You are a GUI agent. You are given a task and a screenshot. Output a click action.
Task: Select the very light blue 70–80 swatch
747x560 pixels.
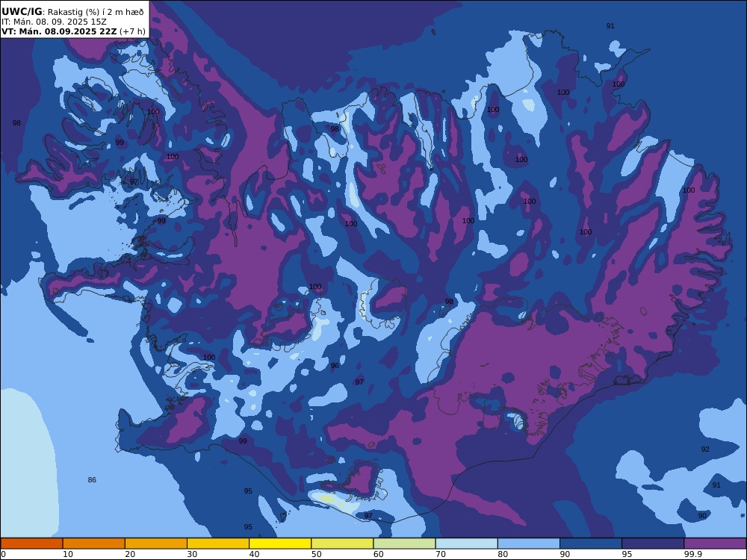point(466,544)
